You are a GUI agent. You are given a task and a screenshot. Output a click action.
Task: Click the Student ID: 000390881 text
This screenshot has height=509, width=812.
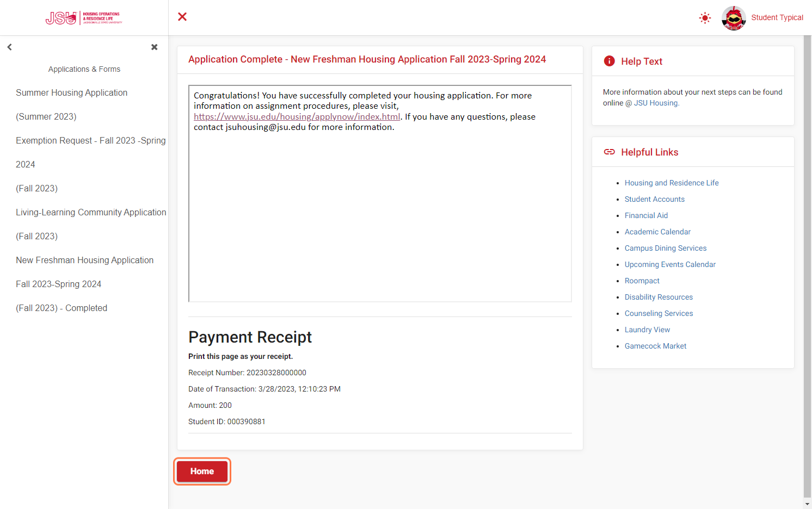[227, 422]
